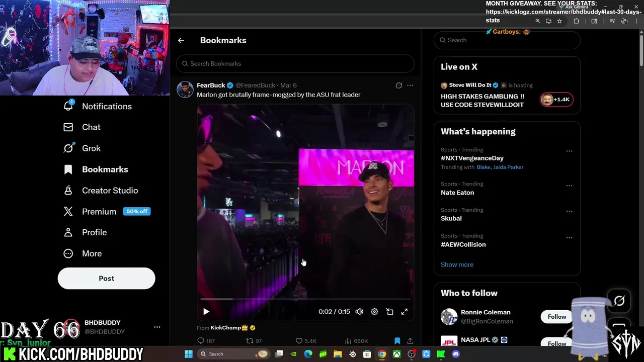Click the Chrome zoom magnifier icon
This screenshot has height=362, width=644.
point(537,21)
